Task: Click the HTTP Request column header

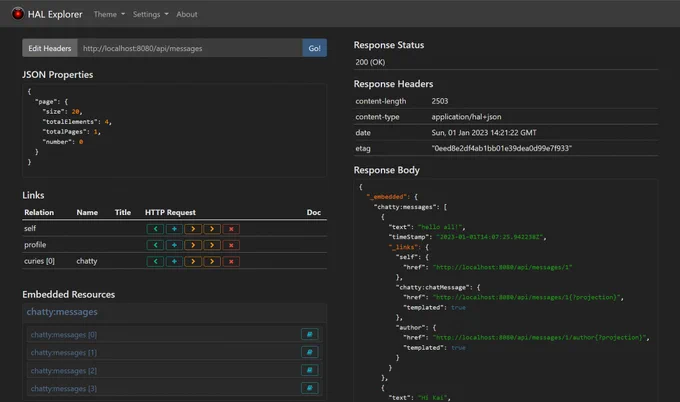Action: (170, 212)
